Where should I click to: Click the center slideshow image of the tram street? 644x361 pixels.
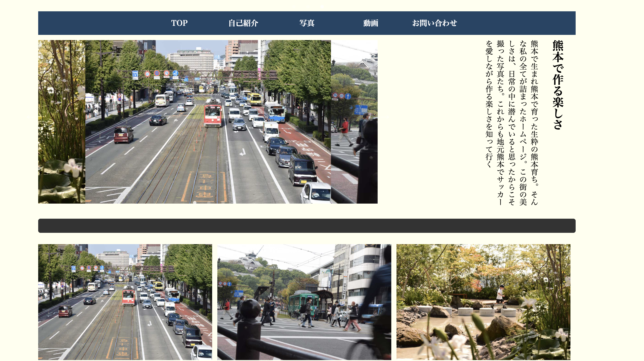207,150
